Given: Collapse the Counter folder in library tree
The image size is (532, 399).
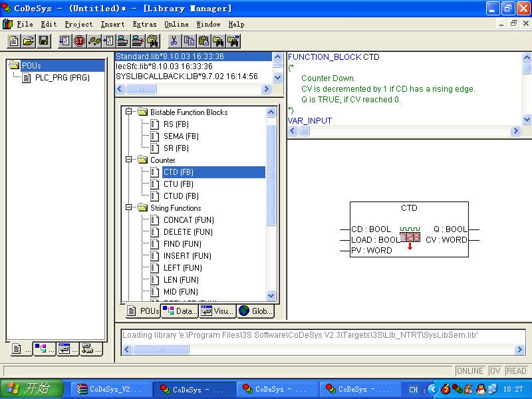Looking at the screenshot, I should point(128,159).
